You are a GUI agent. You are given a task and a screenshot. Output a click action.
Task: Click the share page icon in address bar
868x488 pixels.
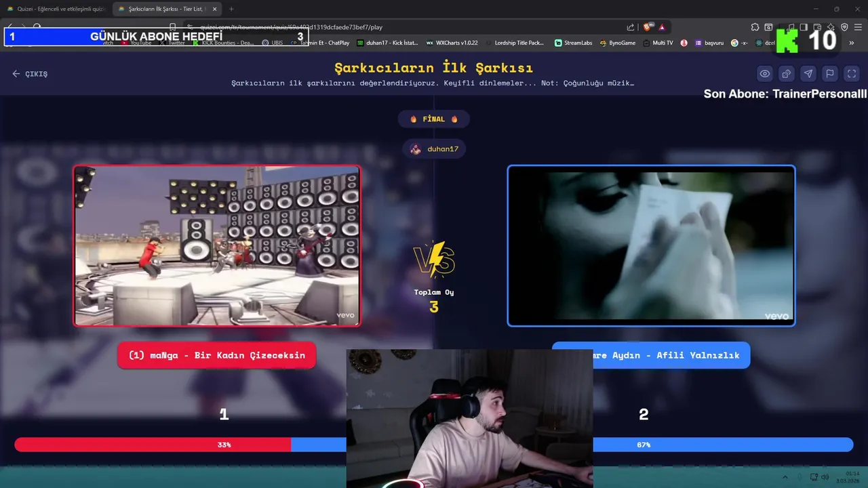(631, 27)
